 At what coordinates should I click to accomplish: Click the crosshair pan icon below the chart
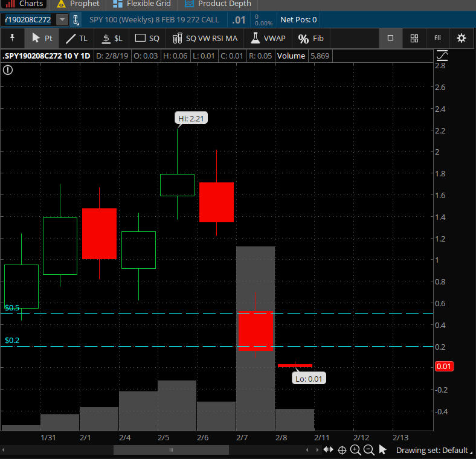(342, 450)
